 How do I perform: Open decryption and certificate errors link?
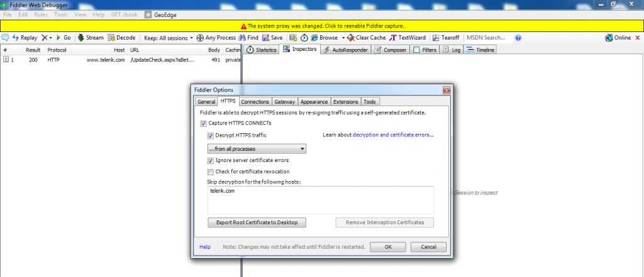393,135
